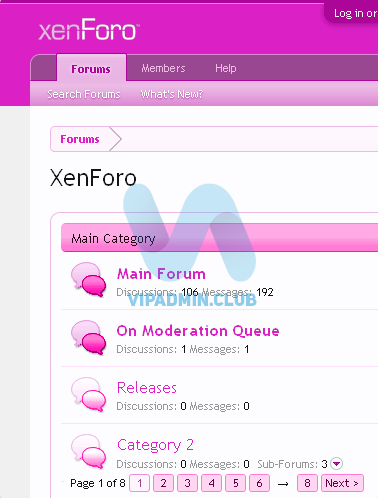Go to page 3 in pagination
The width and height of the screenshot is (378, 498).
click(187, 483)
